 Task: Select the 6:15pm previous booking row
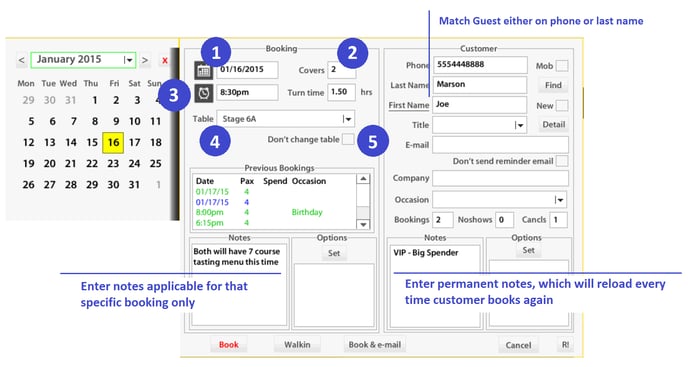click(275, 223)
